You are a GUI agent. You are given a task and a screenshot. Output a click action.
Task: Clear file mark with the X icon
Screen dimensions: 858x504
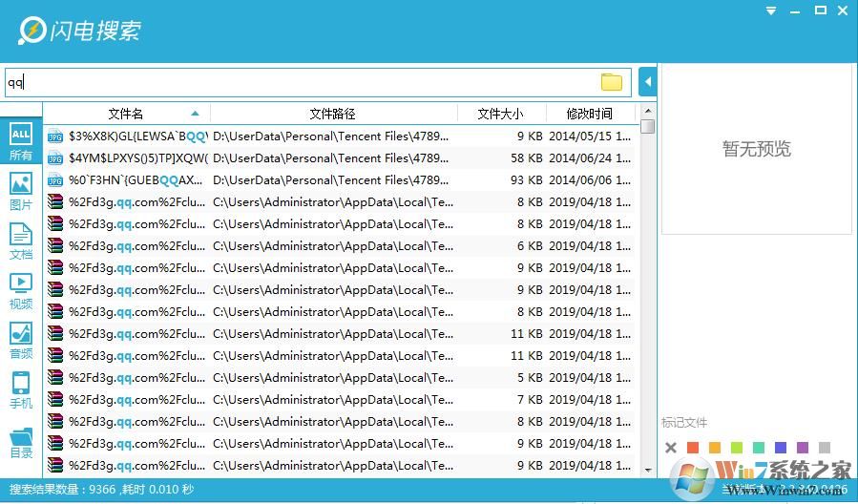(671, 448)
